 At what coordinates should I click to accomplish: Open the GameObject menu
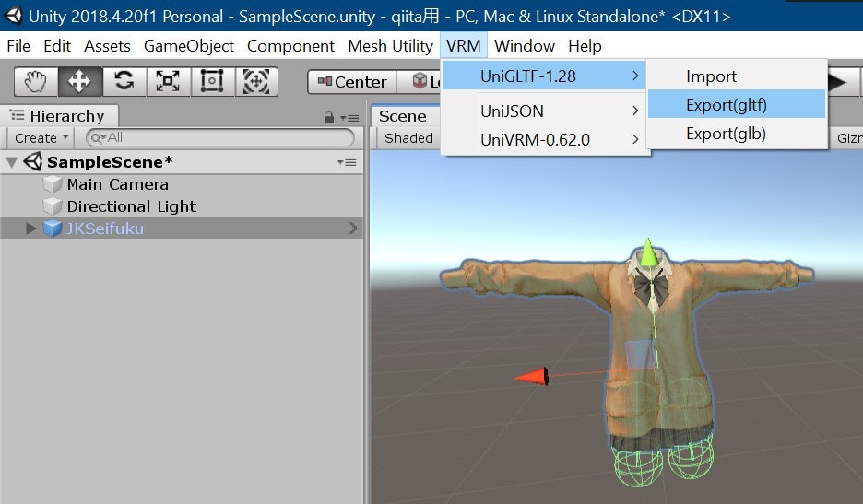189,46
